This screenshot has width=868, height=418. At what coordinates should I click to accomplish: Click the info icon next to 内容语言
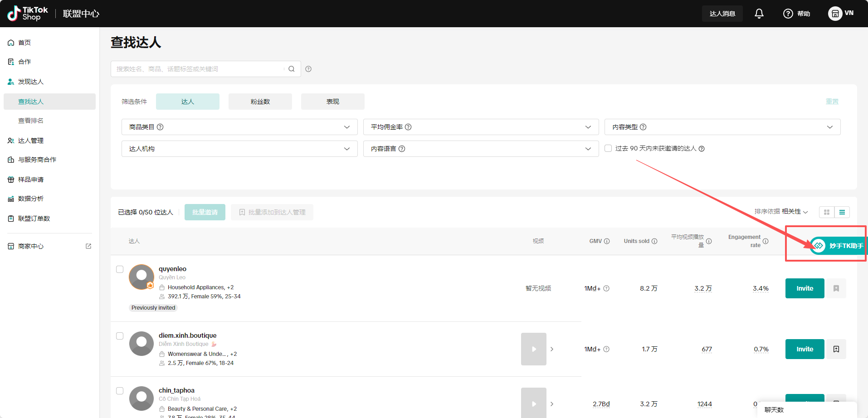coord(402,149)
